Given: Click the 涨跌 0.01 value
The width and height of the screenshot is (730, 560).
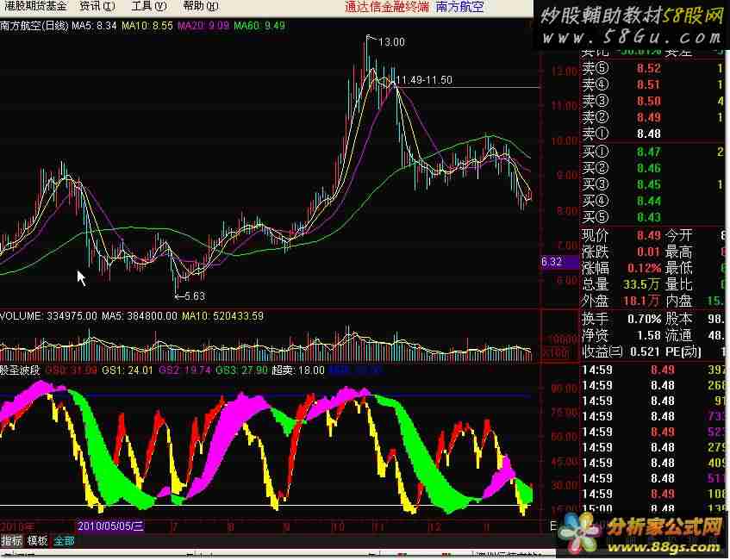Looking at the screenshot, I should click(648, 252).
